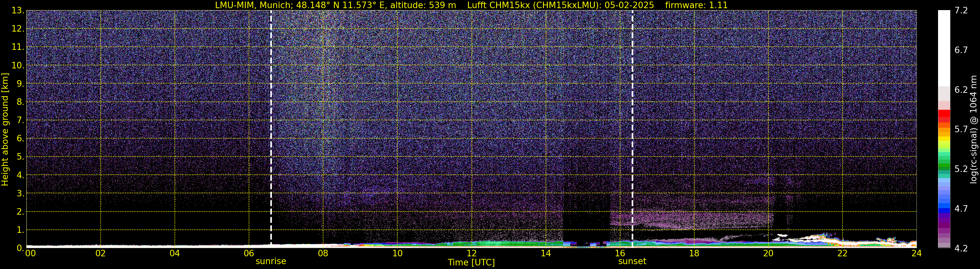Image resolution: width=980 pixels, height=269 pixels.
Task: Click the '4.7' colorbar tick label
Action: click(961, 208)
